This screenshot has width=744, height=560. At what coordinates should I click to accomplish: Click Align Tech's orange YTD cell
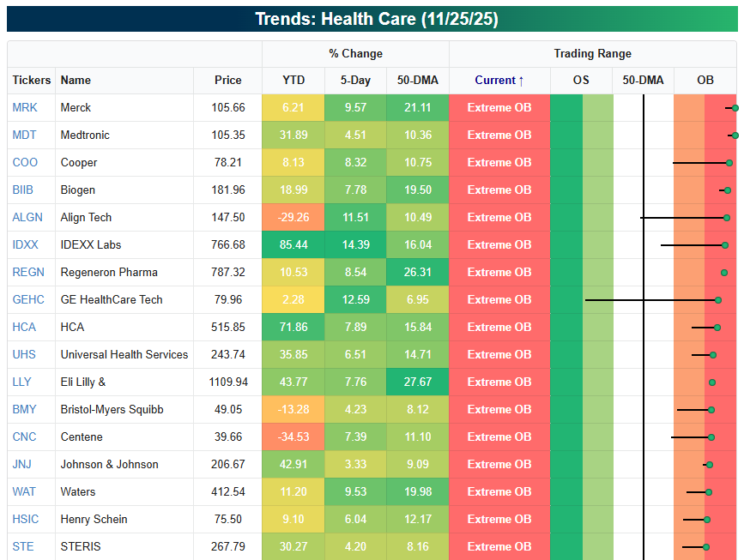293,217
